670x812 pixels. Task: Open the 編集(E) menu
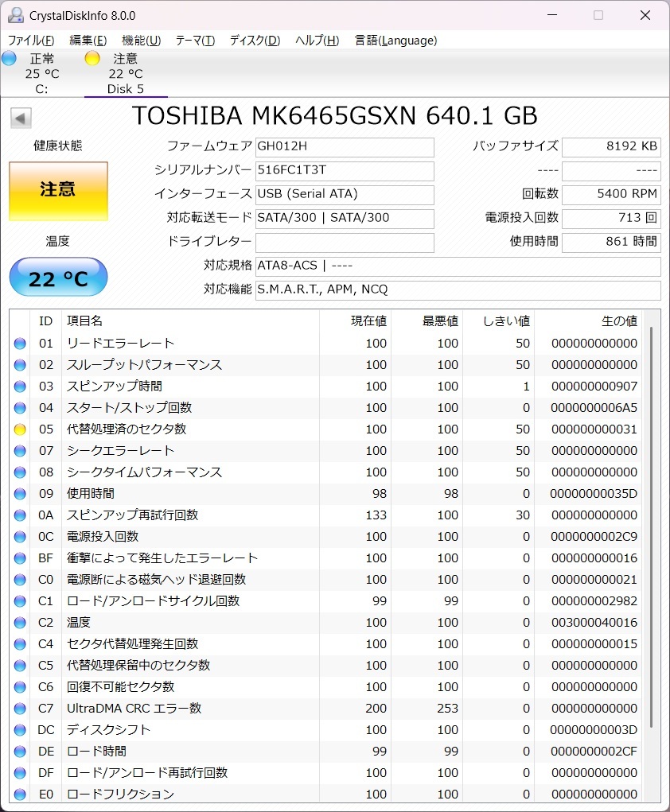88,41
